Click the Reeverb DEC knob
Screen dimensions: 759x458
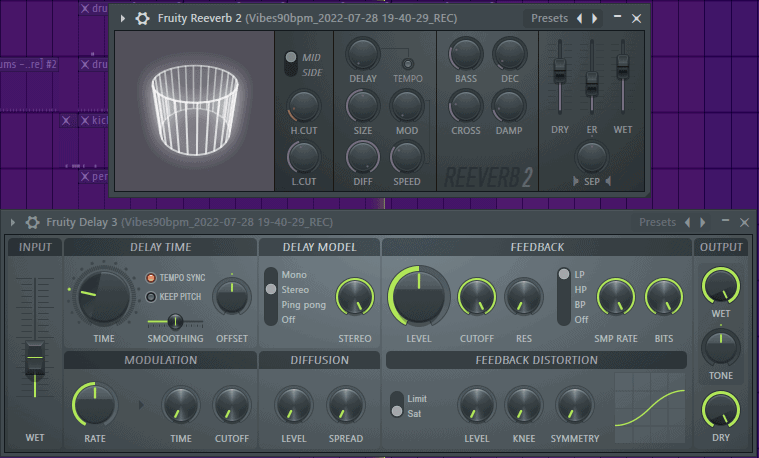pyautogui.click(x=510, y=53)
